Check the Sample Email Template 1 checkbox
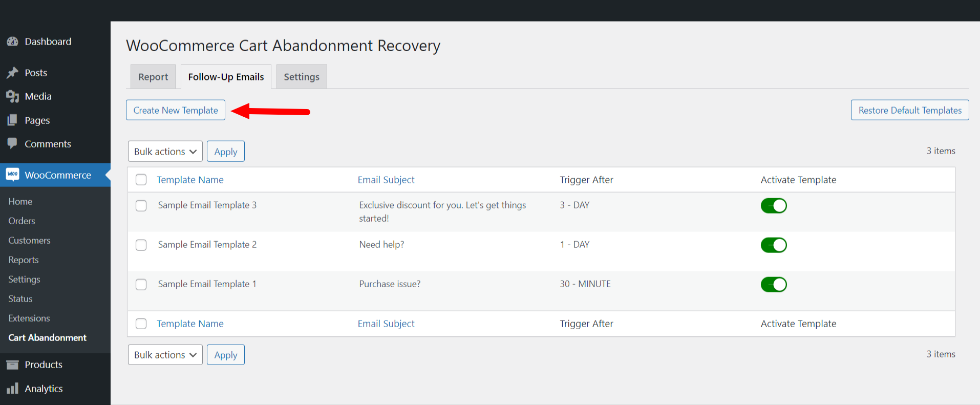Viewport: 980px width, 405px height. [x=141, y=285]
